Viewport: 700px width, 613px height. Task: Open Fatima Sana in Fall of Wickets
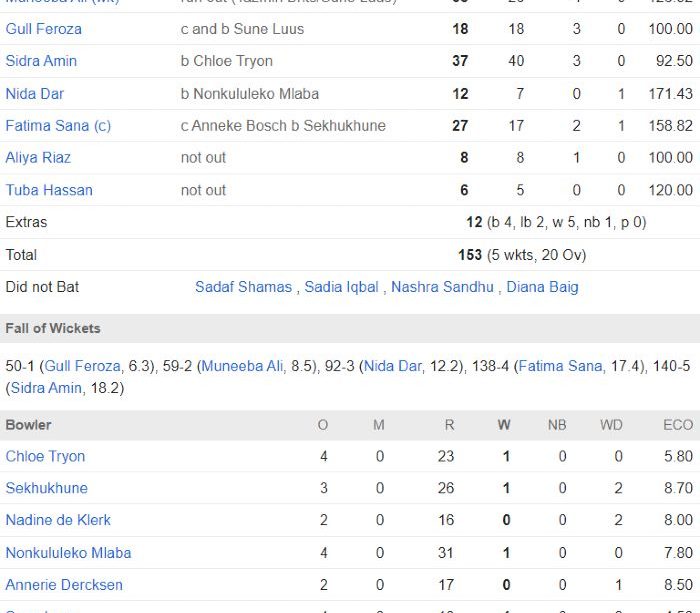click(560, 366)
